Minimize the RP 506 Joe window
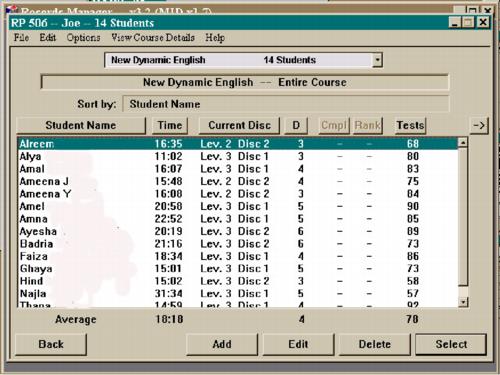The height and width of the screenshot is (375, 500). [455, 23]
